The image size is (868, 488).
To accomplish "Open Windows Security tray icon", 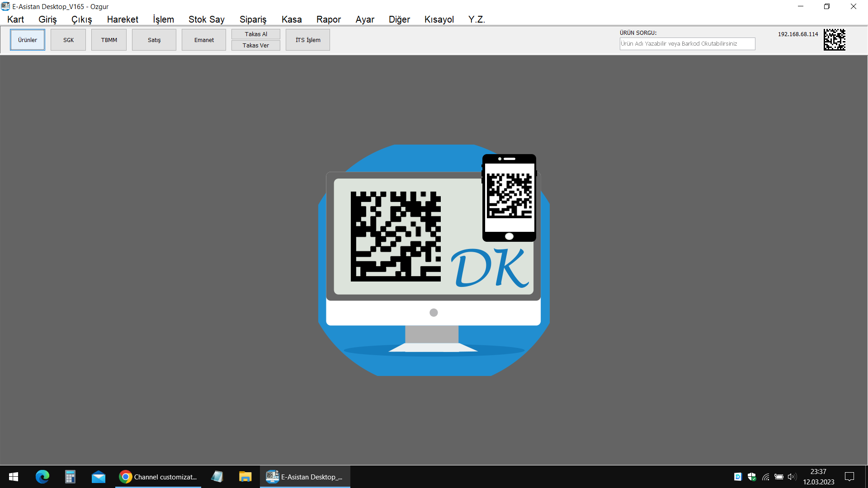I will coord(752,477).
